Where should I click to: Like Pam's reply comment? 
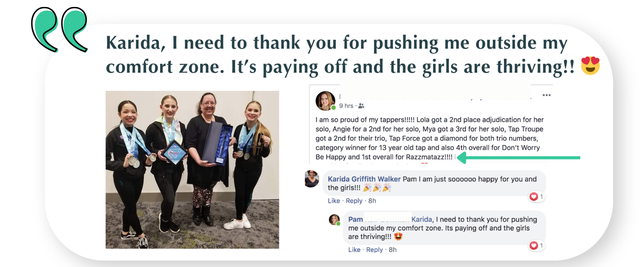click(354, 250)
